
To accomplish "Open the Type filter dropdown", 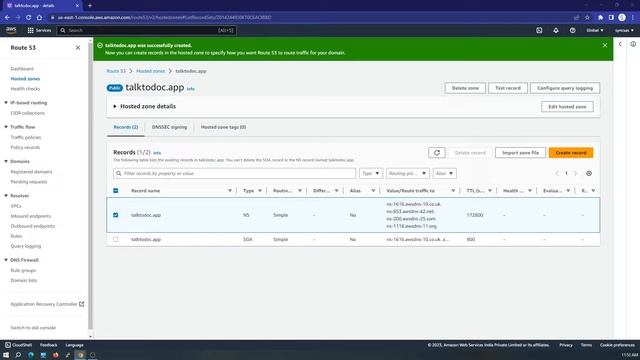I will tap(371, 173).
